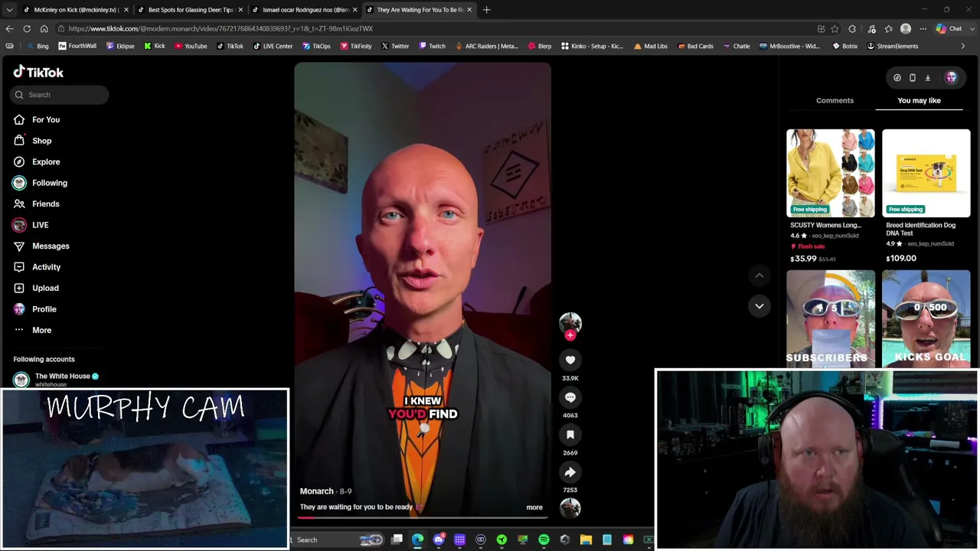The width and height of the screenshot is (980, 551).
Task: Open browser extensions puzzle icon
Action: click(852, 29)
